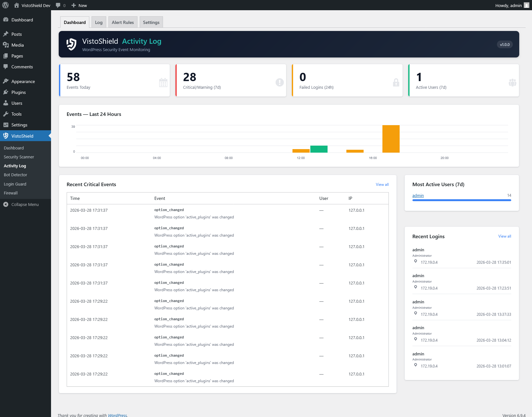Click the alert icon on Critical/Warning card
Image resolution: width=532 pixels, height=417 pixels.
(x=279, y=83)
